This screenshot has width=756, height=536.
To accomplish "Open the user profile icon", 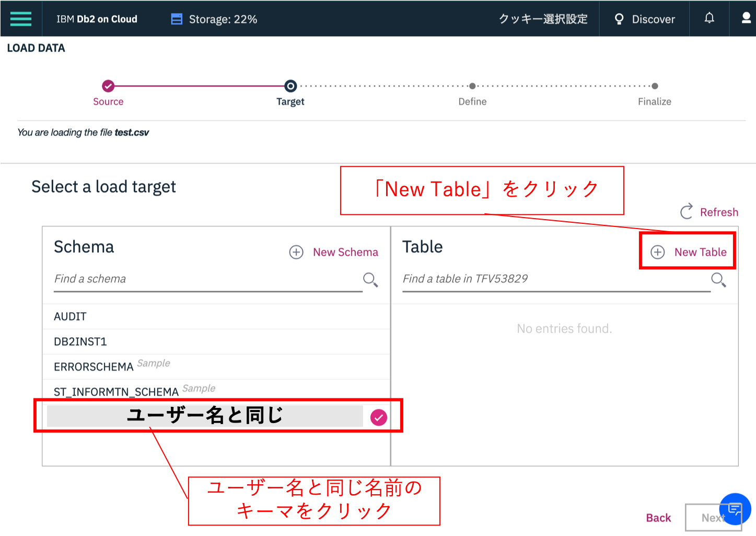I will pos(746,18).
